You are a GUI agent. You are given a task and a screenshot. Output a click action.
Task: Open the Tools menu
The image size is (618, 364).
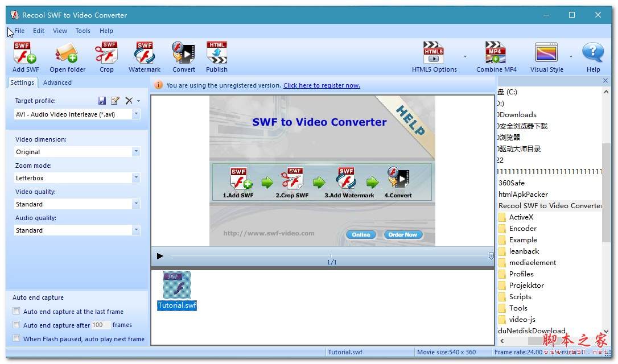click(x=83, y=31)
